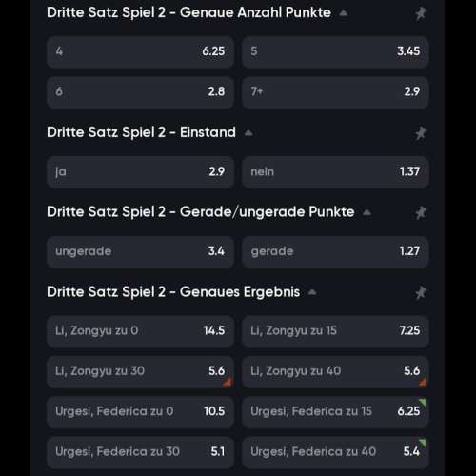476x476 pixels.
Task: Pin the Genaue Anzahl Punkte market
Action: [421, 13]
